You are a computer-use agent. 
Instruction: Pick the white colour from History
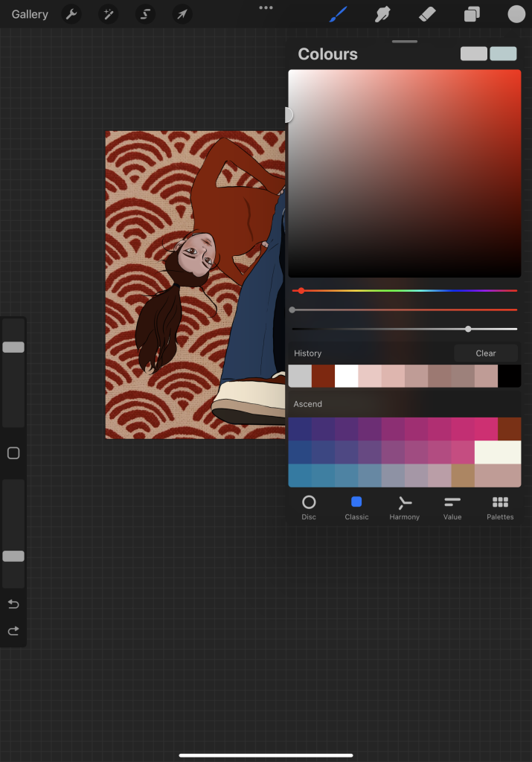(347, 376)
